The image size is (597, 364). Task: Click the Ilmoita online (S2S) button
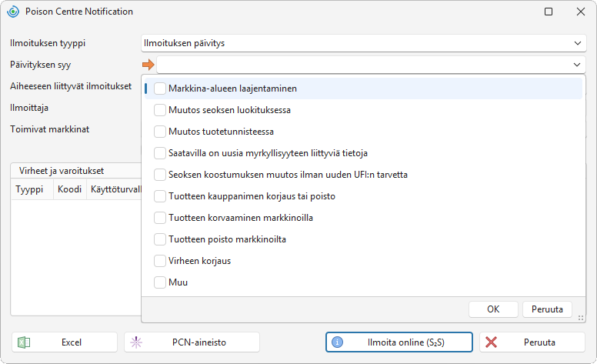[399, 342]
